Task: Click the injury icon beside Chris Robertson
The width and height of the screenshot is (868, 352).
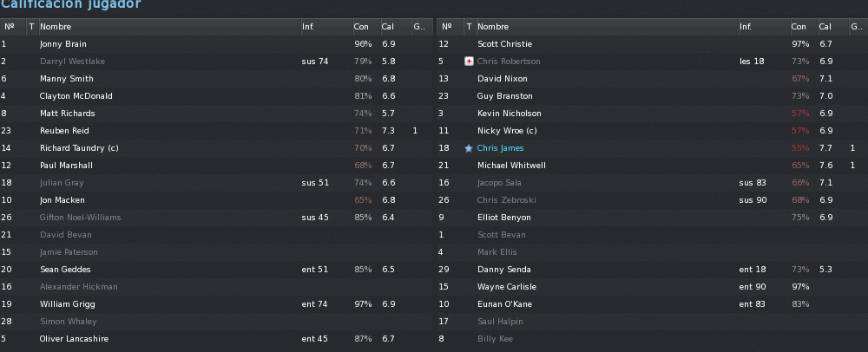Action: point(469,62)
